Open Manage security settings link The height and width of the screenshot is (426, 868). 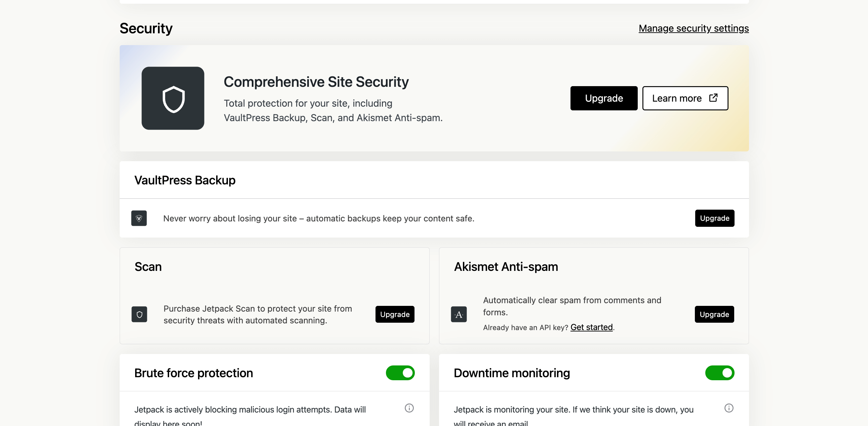pyautogui.click(x=694, y=28)
